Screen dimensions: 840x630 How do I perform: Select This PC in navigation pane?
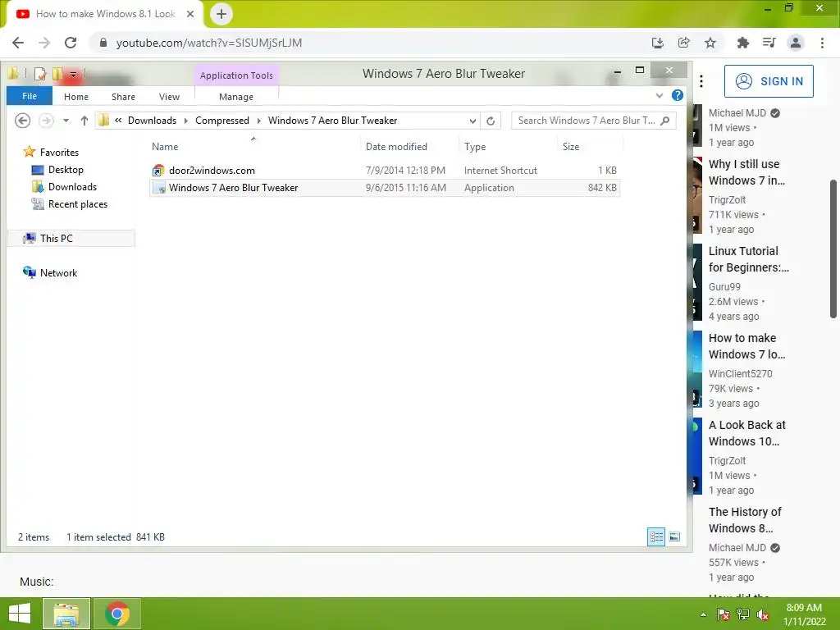click(71, 239)
